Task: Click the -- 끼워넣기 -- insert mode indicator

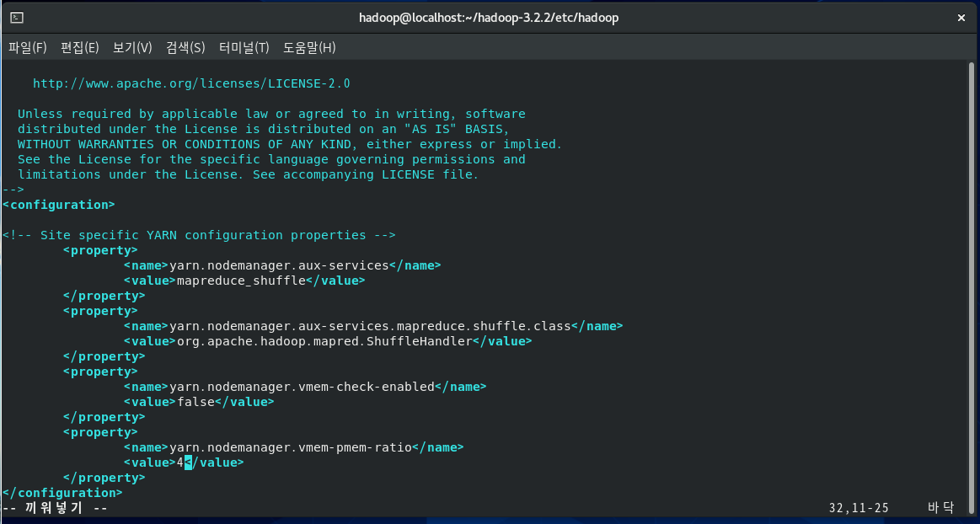Action: pos(55,508)
